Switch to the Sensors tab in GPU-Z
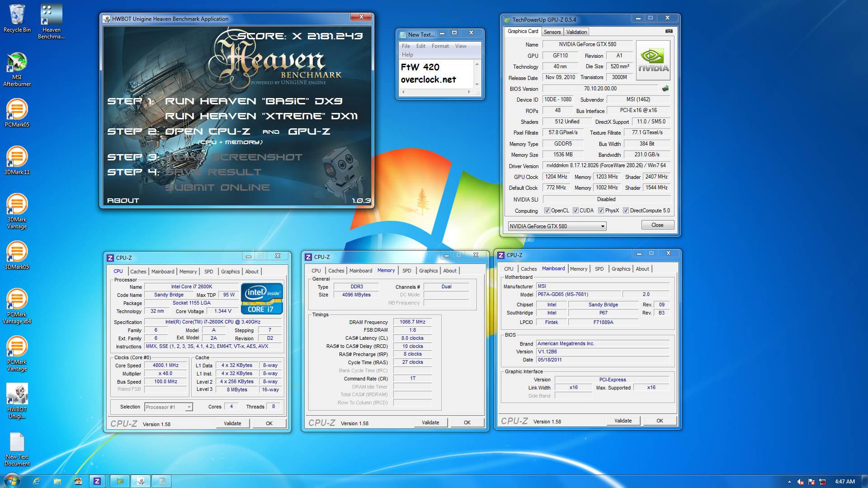868x488 pixels. (552, 32)
